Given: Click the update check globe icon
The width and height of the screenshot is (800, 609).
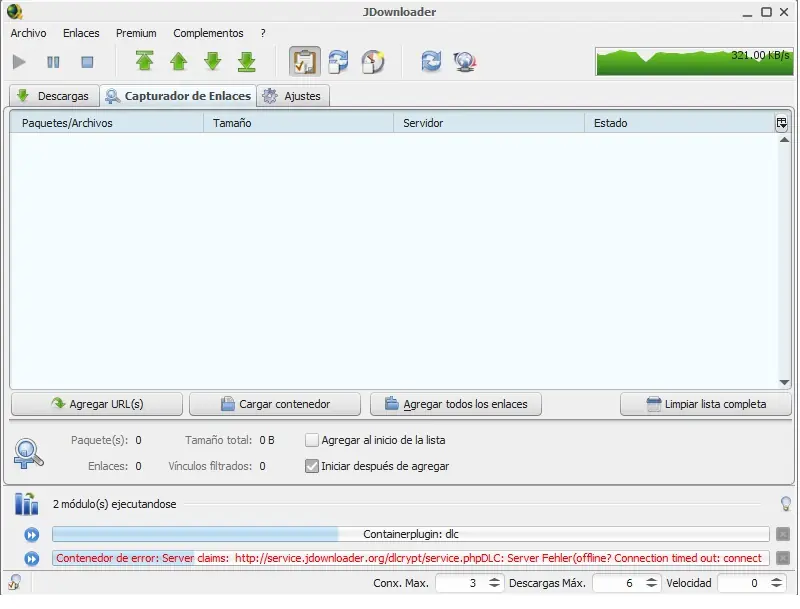Looking at the screenshot, I should click(x=465, y=62).
